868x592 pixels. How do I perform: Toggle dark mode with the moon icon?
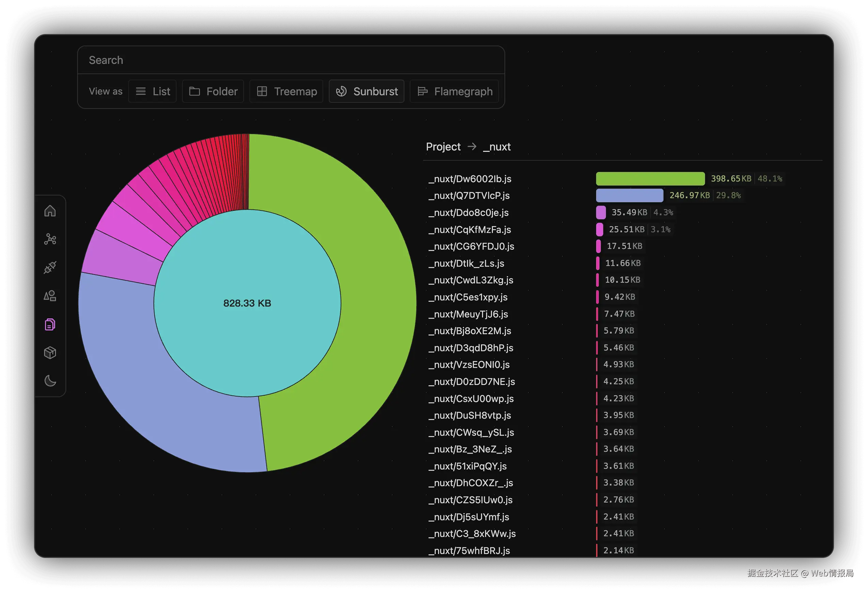coord(50,381)
